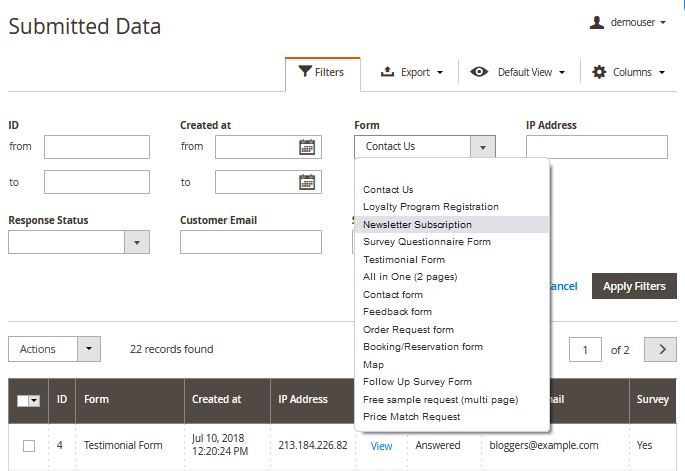
Task: Click the IP Address filter field
Action: click(x=596, y=147)
